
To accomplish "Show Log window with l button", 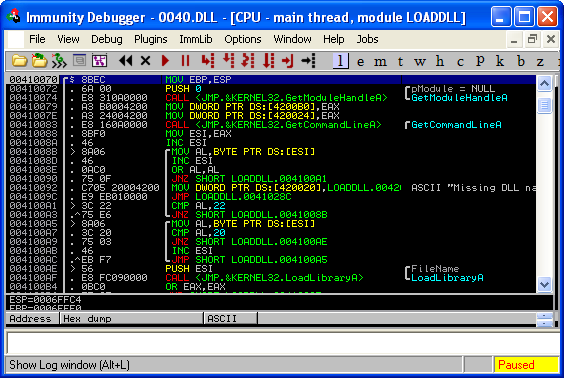I will [x=340, y=61].
